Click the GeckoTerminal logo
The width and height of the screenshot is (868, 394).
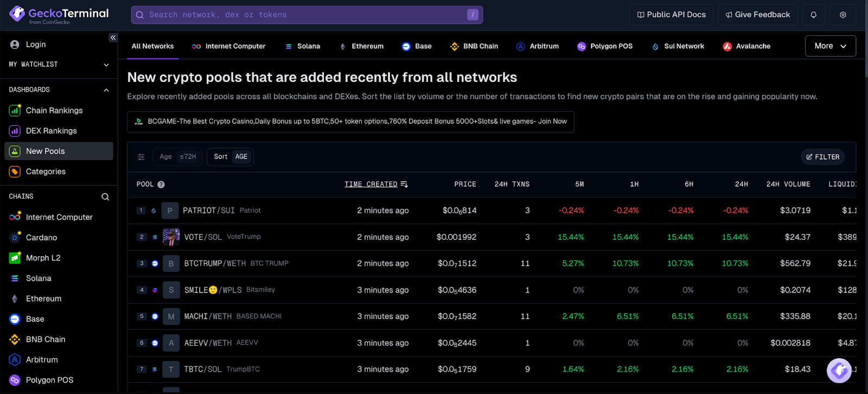coord(59,15)
